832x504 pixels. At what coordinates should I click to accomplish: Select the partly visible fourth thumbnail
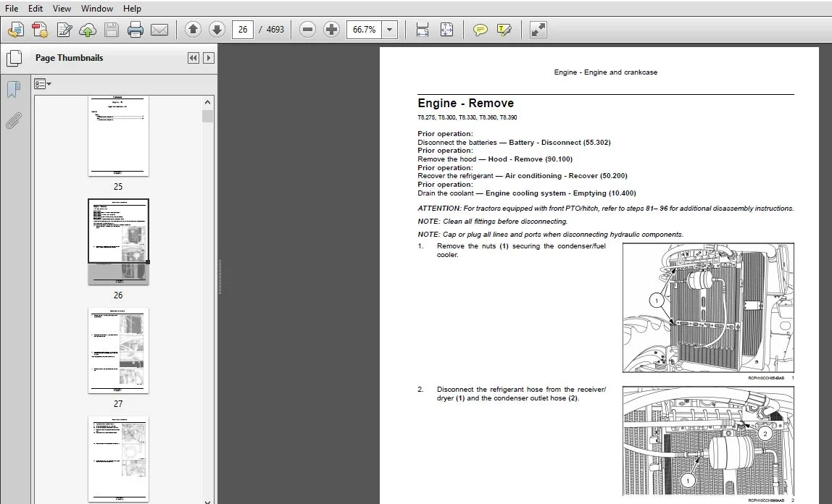click(x=118, y=459)
